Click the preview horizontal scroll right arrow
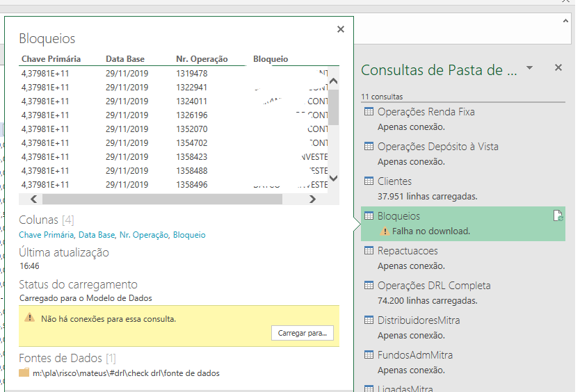Screen dimensions: 580x392 pyautogui.click(x=312, y=199)
